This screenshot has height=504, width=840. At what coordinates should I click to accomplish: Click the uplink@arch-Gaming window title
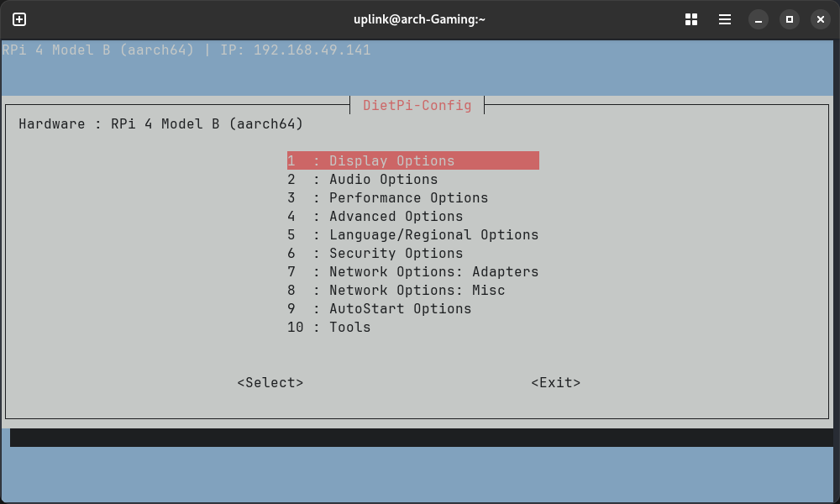click(x=420, y=19)
